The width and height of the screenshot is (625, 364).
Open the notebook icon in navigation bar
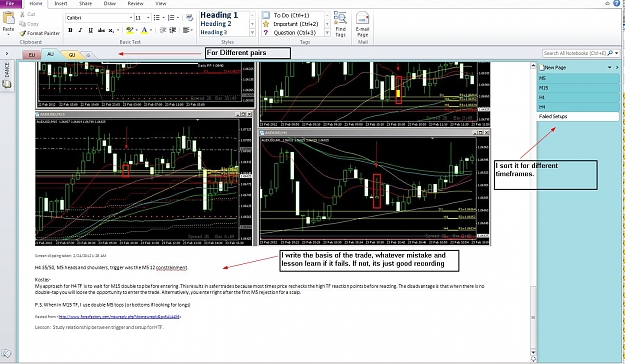pos(7,84)
